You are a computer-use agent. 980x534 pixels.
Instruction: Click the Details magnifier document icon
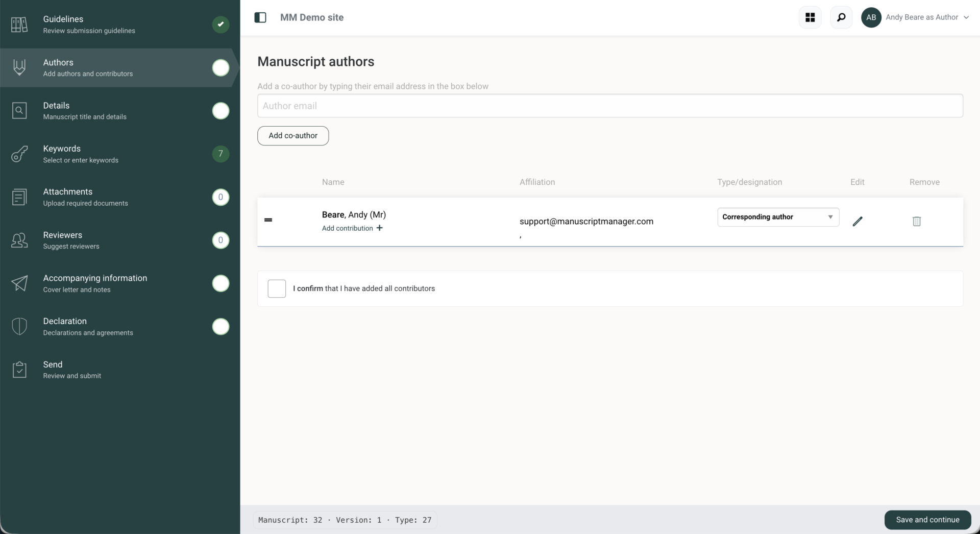point(19,110)
